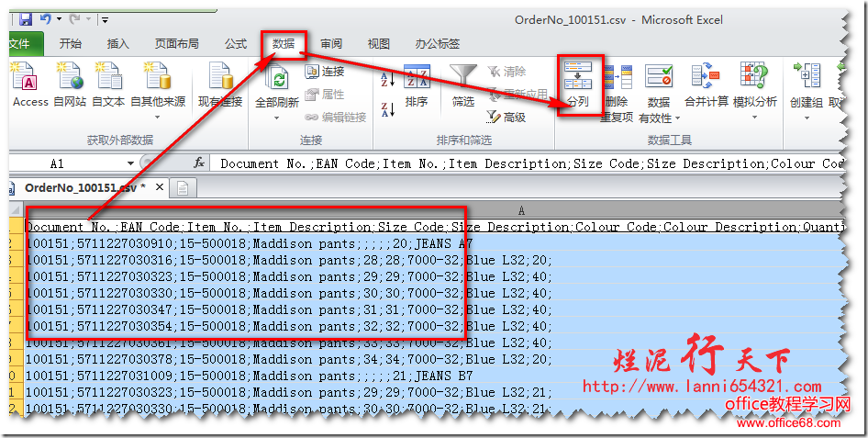This screenshot has width=868, height=438.
Task: Close the OrderNo_100151.csv document tab
Action: tap(159, 187)
